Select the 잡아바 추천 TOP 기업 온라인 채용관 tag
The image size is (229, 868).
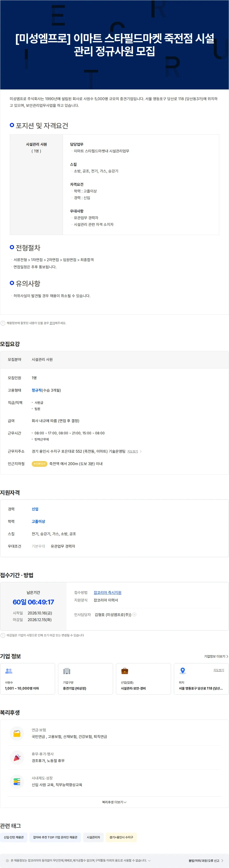pyautogui.click(x=55, y=837)
